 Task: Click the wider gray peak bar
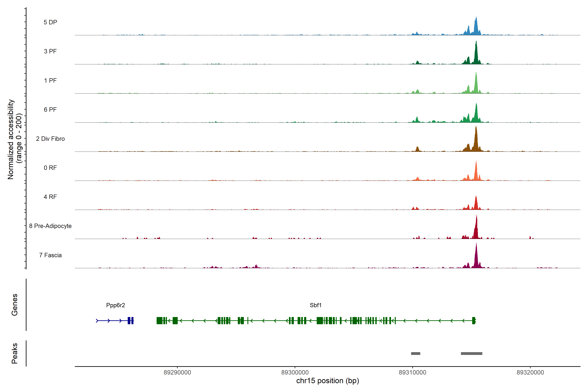472,353
